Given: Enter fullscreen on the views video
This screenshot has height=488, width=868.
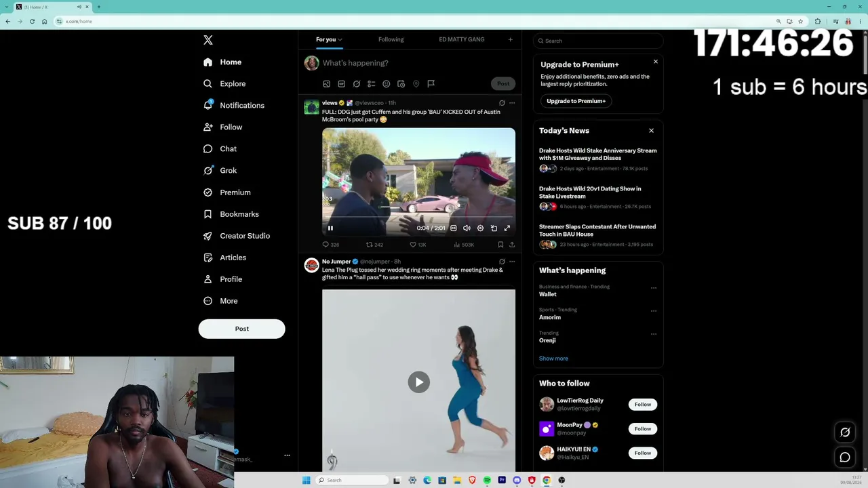Looking at the screenshot, I should (x=507, y=228).
